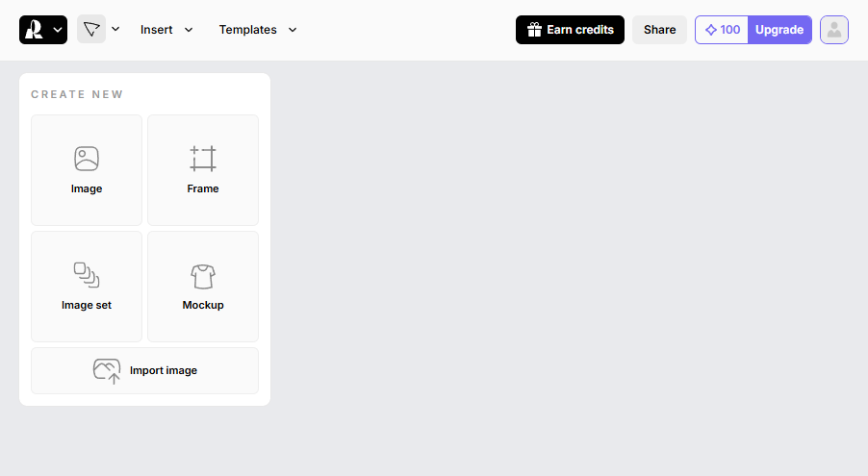868x476 pixels.
Task: View the 100 credits balance
Action: [x=730, y=30]
